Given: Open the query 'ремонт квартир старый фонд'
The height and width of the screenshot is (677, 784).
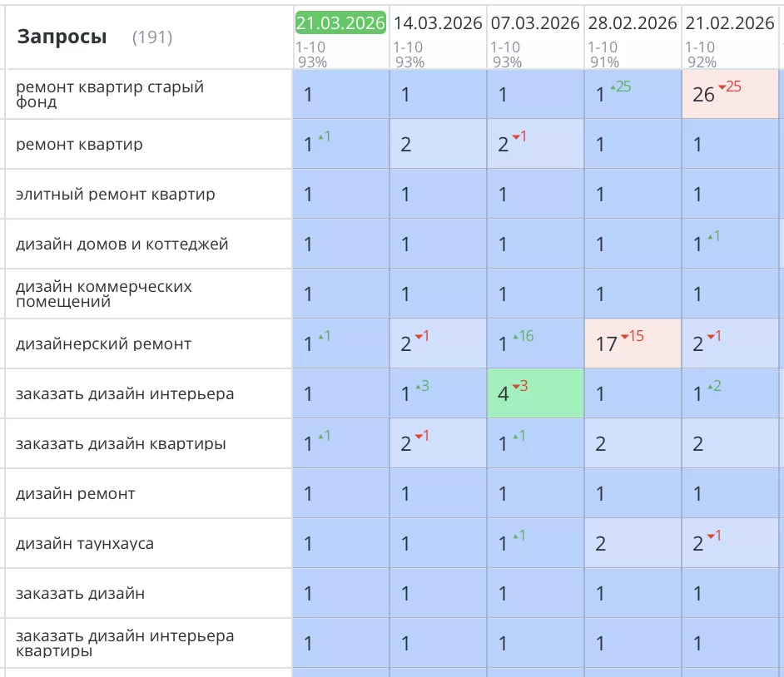Looking at the screenshot, I should pyautogui.click(x=109, y=94).
